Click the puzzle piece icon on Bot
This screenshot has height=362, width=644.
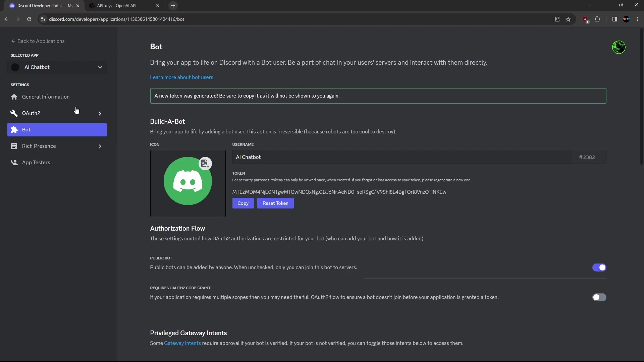click(x=14, y=130)
